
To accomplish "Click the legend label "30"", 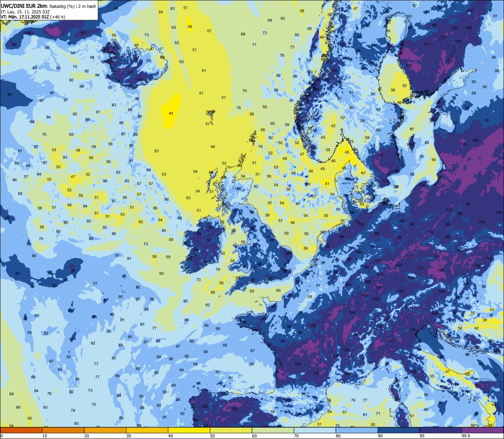I will click(128, 436).
